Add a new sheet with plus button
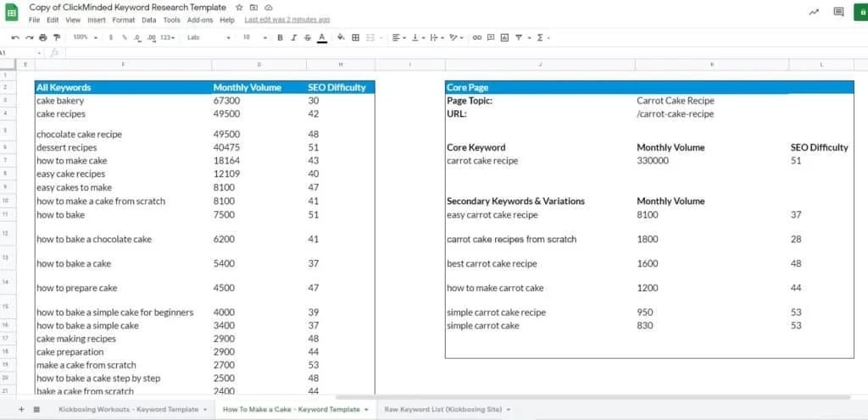This screenshot has width=868, height=420. click(21, 409)
